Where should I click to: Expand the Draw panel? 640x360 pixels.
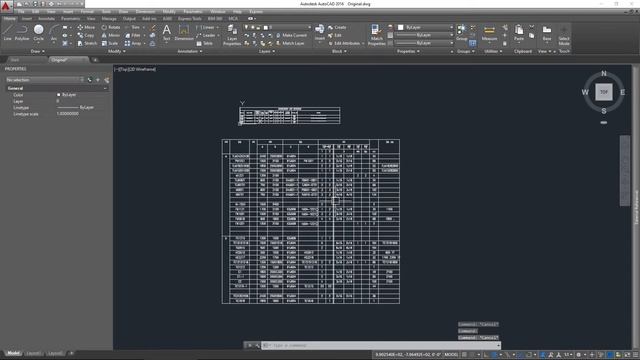tap(38, 51)
